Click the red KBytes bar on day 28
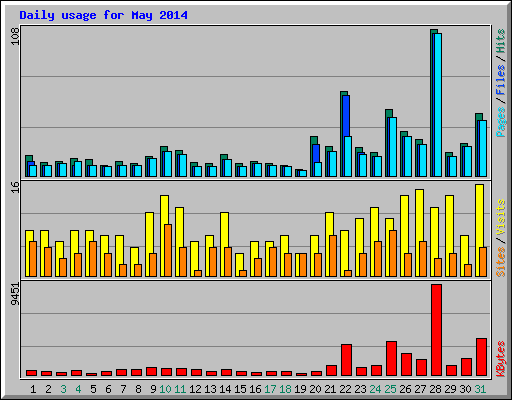This screenshot has height=400, width=512. point(436,330)
